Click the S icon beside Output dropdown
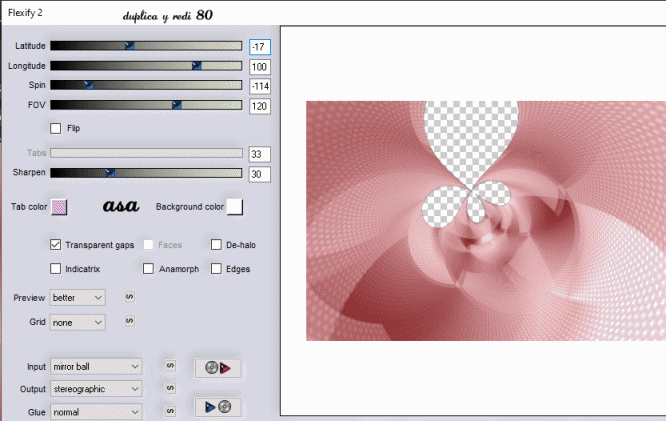The width and height of the screenshot is (666, 421). pyautogui.click(x=170, y=388)
